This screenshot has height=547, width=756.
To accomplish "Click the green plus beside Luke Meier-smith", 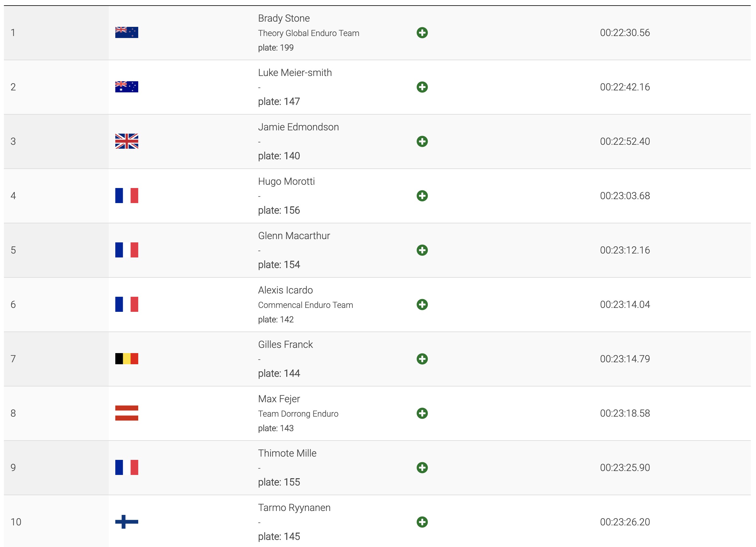I will pos(422,87).
